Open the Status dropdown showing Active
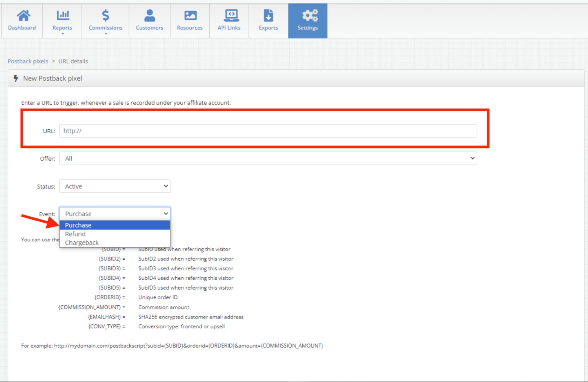588x382 pixels. tap(115, 186)
